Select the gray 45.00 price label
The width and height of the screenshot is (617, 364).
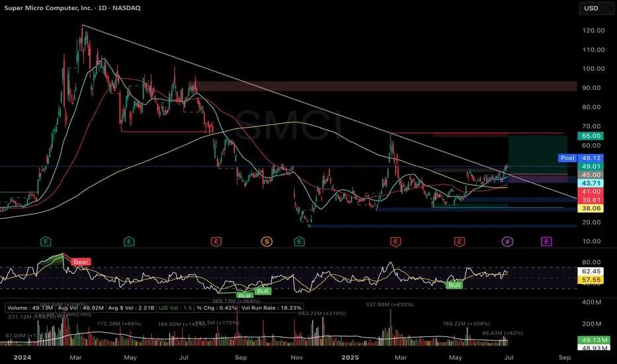tap(591, 175)
